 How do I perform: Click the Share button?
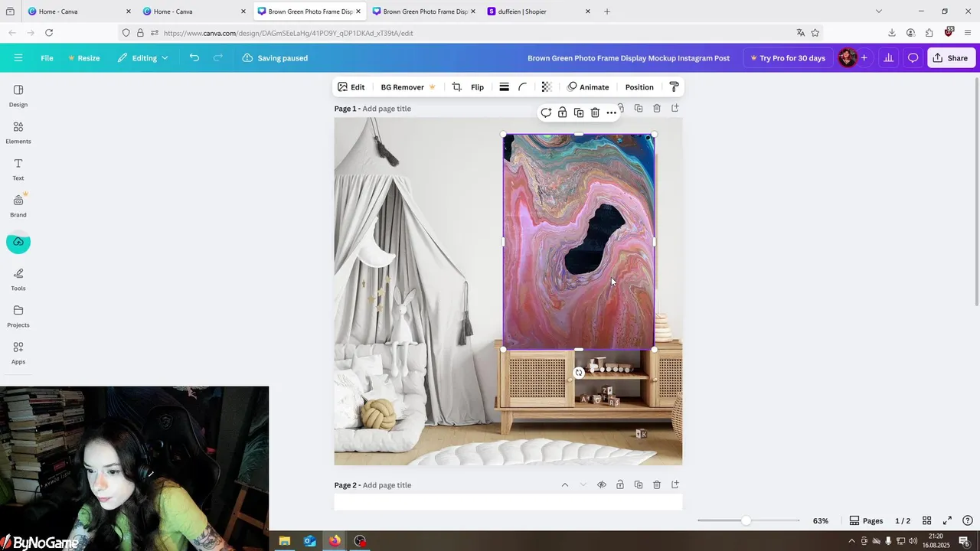[x=950, y=58]
